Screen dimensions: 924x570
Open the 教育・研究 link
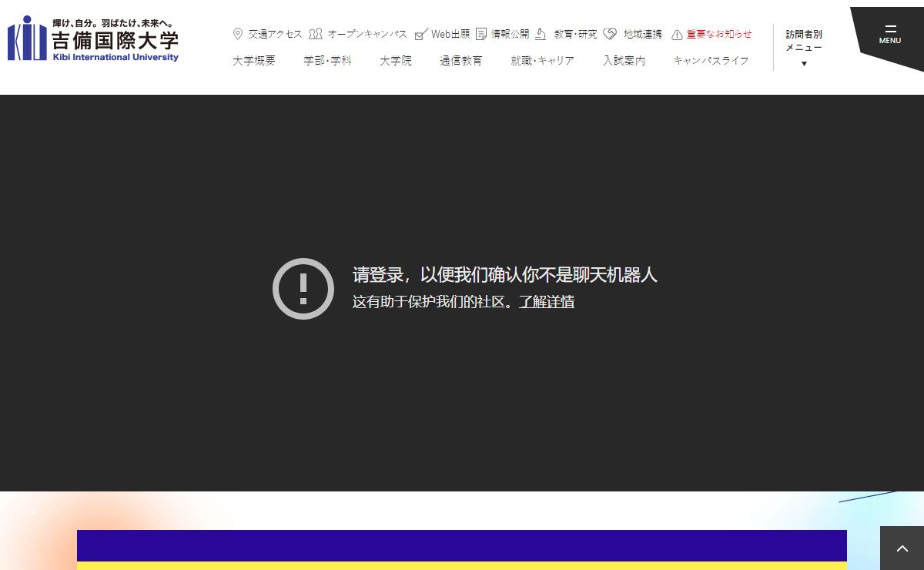click(x=576, y=35)
